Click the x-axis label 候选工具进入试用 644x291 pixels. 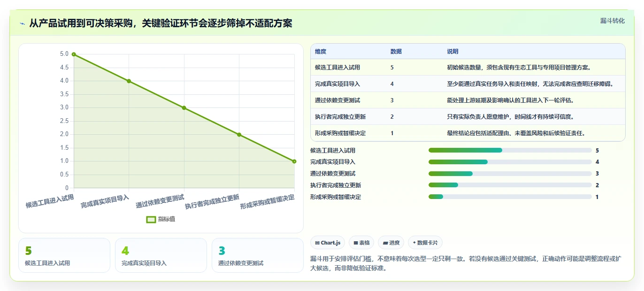pos(50,201)
